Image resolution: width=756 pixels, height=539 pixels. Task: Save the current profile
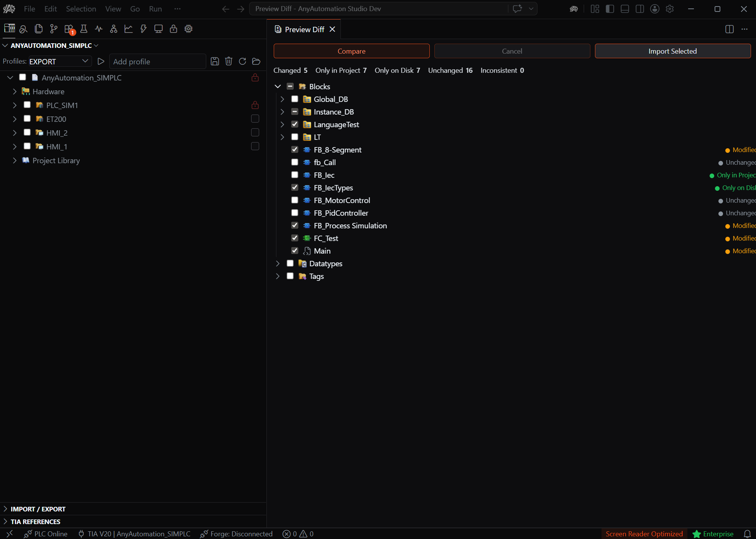(x=215, y=61)
